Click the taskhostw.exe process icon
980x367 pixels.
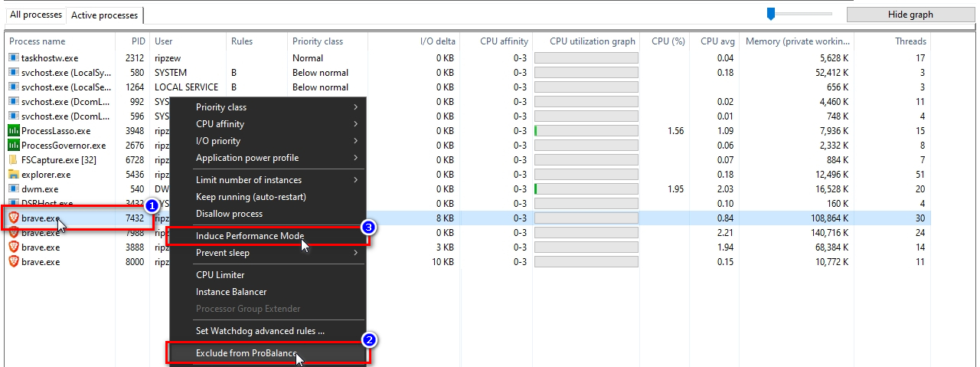[x=13, y=58]
